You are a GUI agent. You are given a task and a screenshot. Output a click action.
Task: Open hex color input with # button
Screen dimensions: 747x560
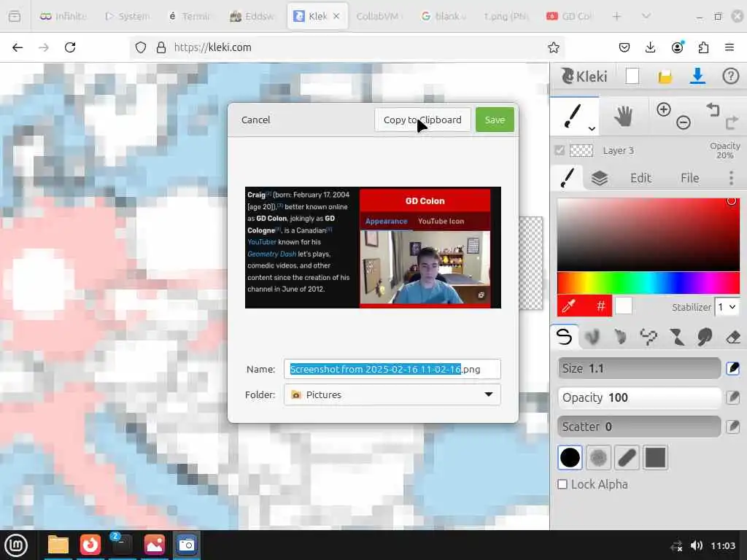[x=601, y=306]
